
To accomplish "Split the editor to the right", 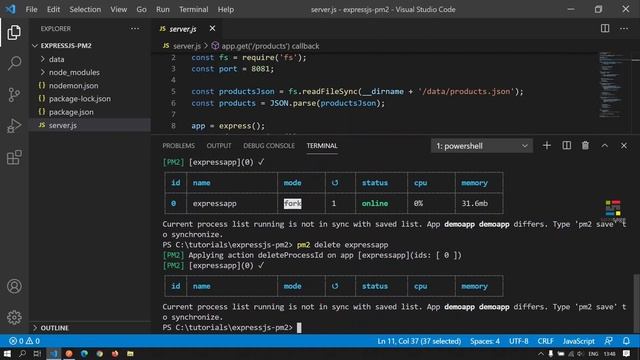I will coord(605,28).
